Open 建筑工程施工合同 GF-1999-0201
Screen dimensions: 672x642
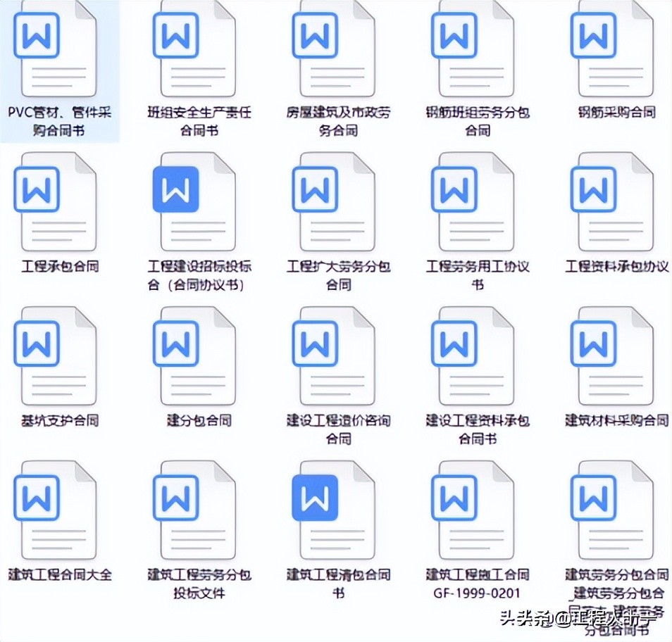(477, 512)
